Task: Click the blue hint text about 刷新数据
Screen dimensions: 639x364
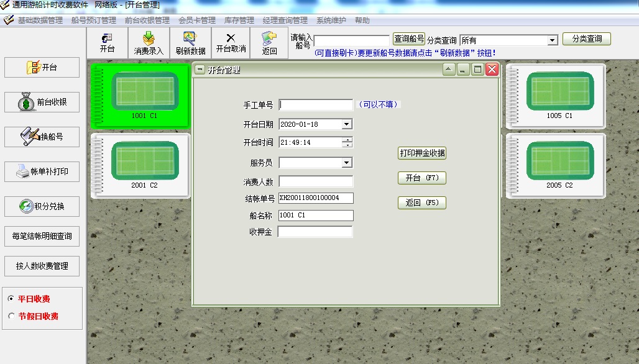Action: [x=405, y=53]
